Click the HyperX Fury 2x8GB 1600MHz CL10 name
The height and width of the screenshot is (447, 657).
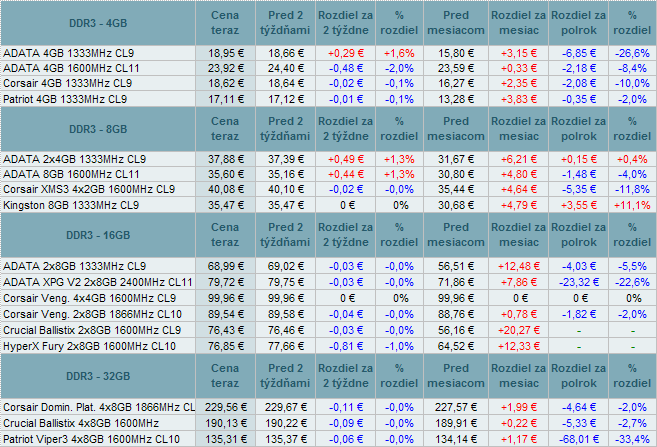(89, 346)
